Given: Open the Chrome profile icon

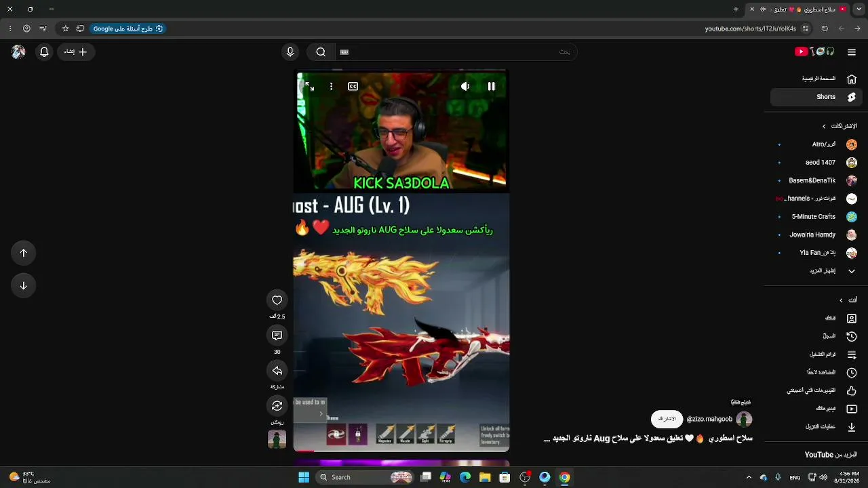Looking at the screenshot, I should tap(26, 28).
